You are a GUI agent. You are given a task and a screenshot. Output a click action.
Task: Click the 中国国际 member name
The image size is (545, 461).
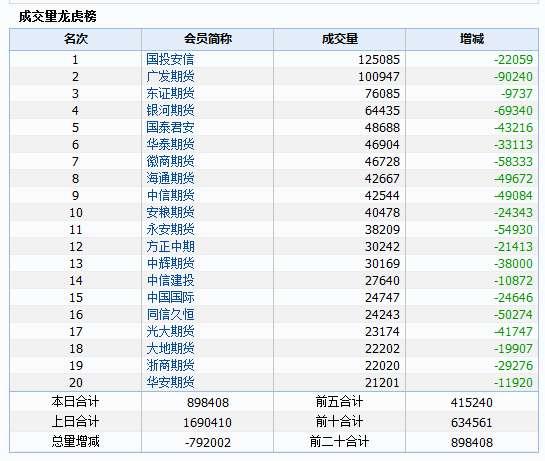click(x=170, y=298)
